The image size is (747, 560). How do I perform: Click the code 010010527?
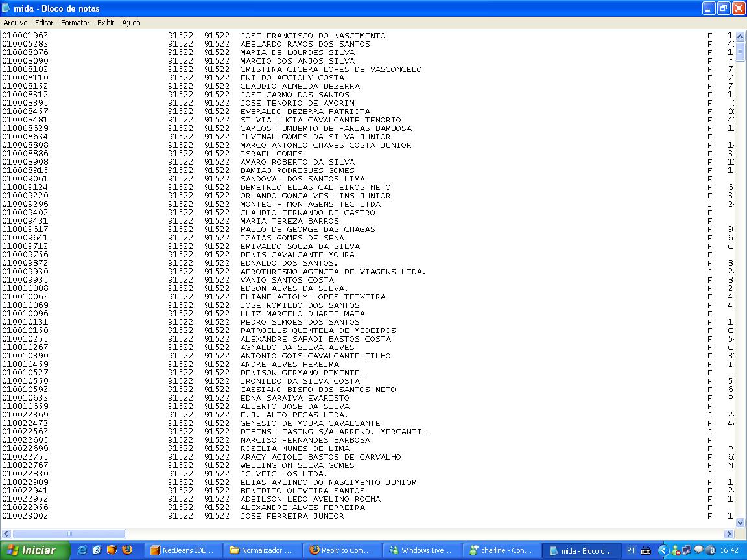pos(25,373)
